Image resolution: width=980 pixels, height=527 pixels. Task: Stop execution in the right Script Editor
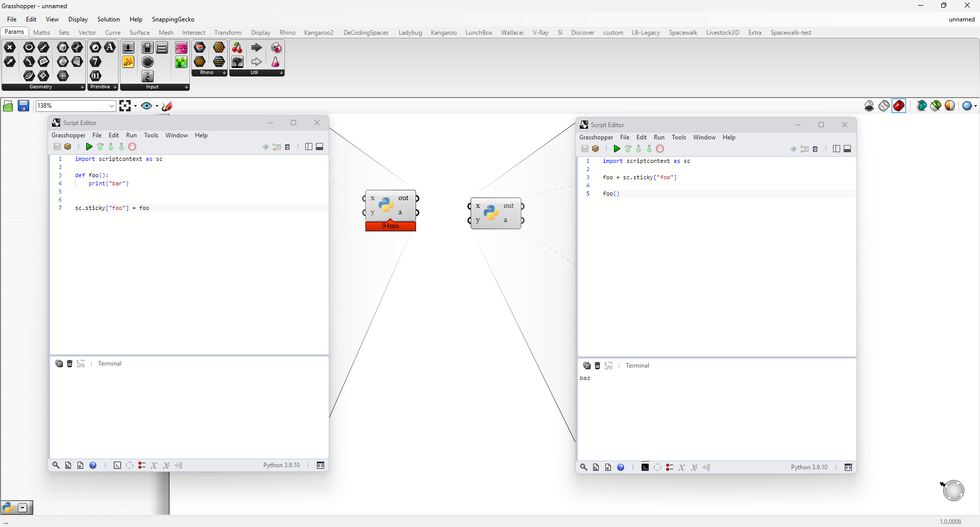click(x=660, y=149)
